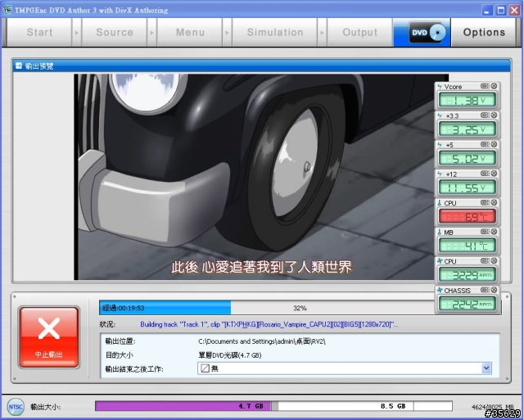Close the +3.3 voltage widget

[494, 115]
